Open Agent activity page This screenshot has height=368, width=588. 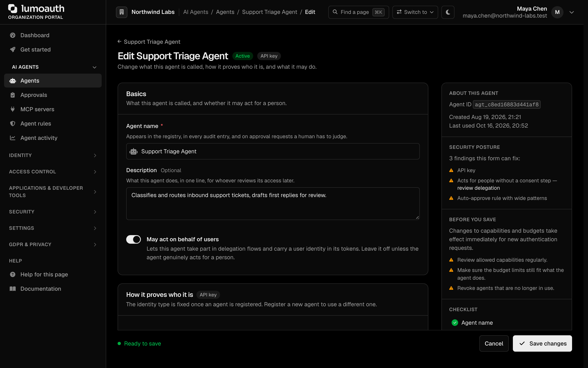tap(53, 138)
